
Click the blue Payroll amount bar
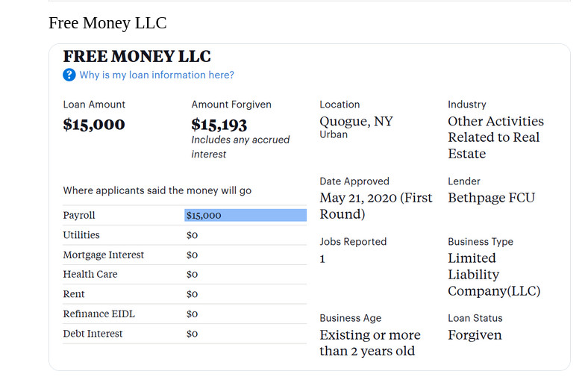[245, 215]
